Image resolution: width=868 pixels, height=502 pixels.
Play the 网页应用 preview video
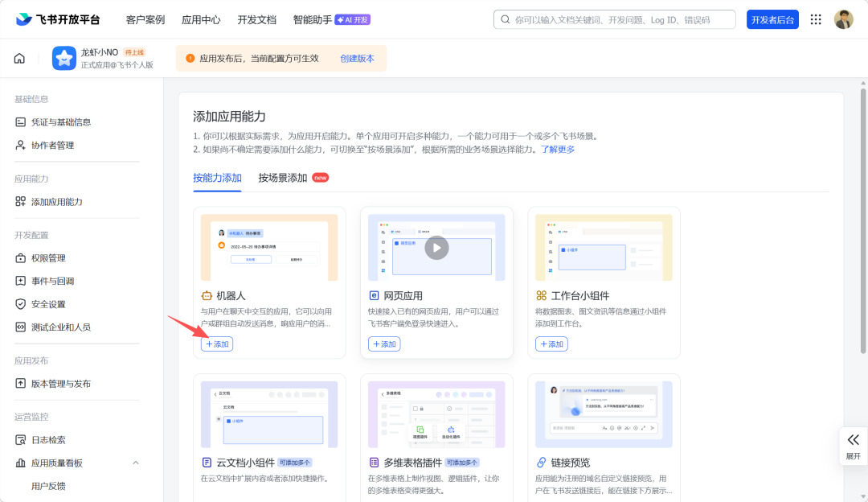[x=436, y=247]
